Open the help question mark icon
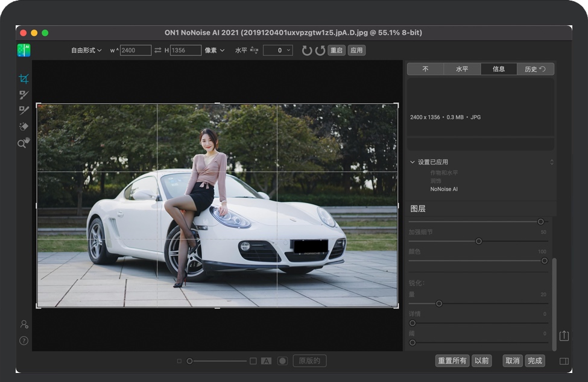588x382 pixels. (24, 340)
